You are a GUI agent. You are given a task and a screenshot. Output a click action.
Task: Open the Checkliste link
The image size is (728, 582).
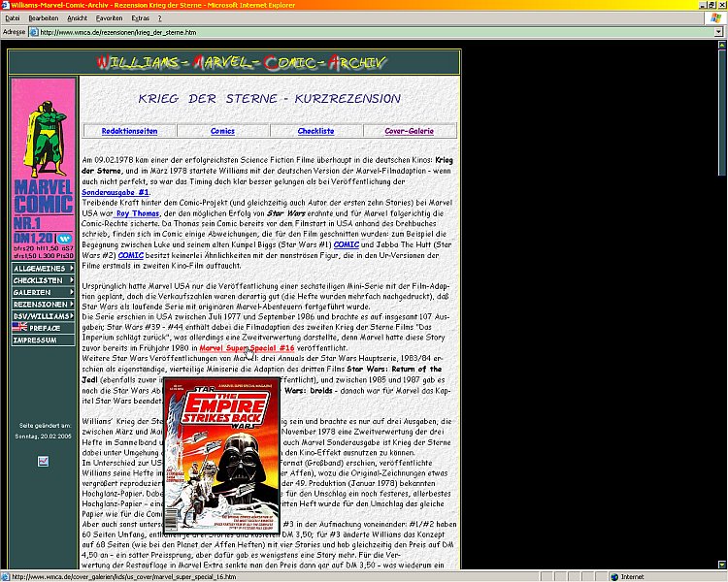[x=315, y=131]
